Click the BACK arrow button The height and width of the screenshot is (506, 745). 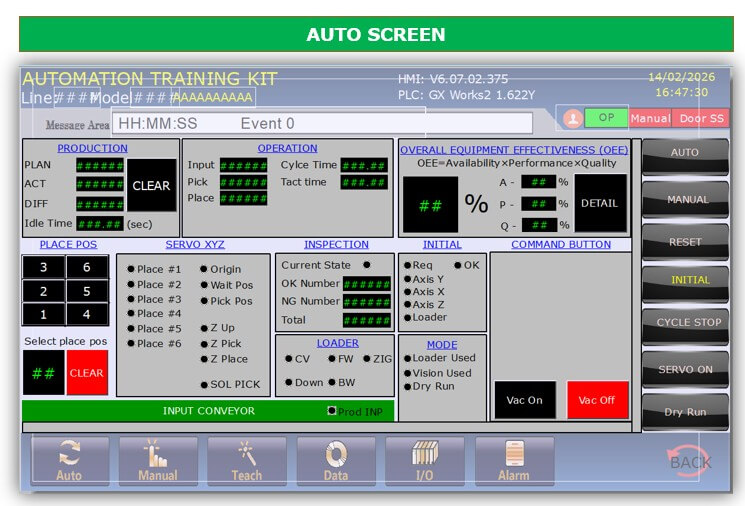tap(690, 461)
